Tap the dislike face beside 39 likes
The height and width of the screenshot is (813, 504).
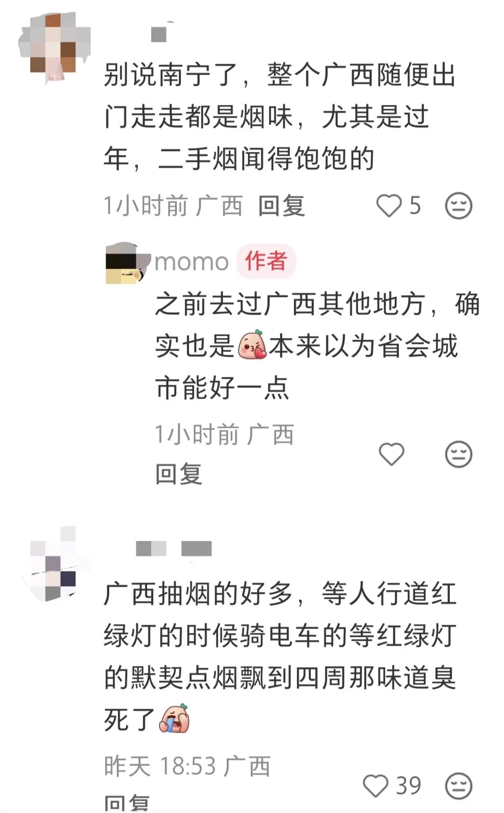459,786
